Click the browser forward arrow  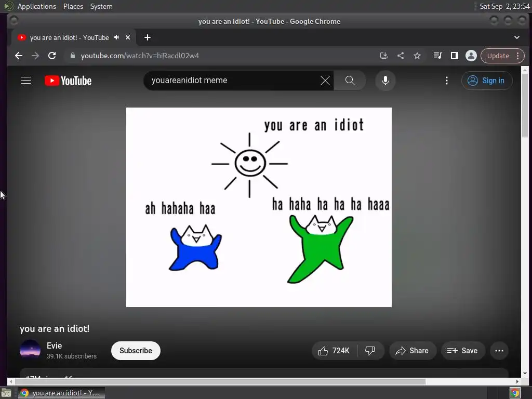point(35,56)
